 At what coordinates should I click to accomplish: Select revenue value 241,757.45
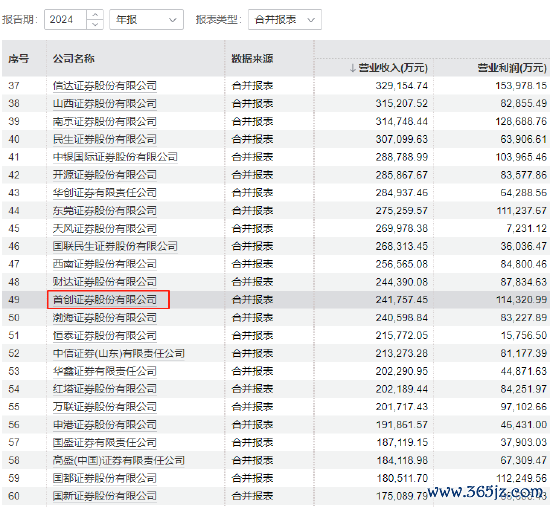pos(402,300)
